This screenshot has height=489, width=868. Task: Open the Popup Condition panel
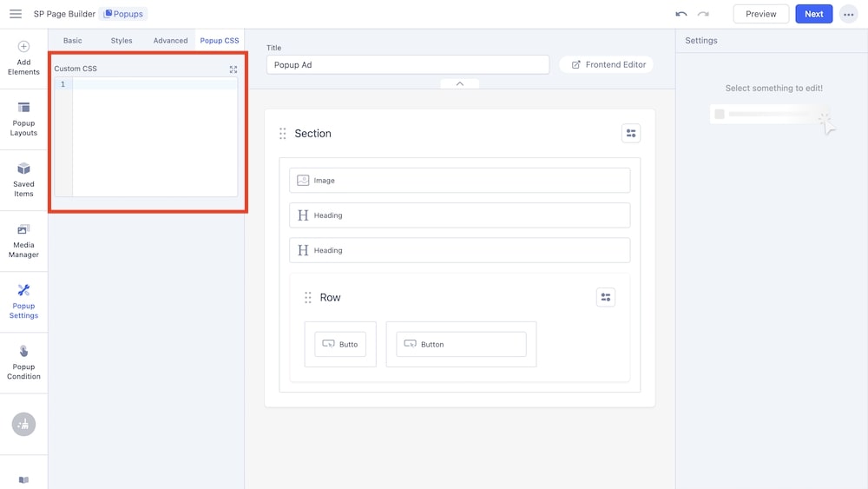point(23,362)
